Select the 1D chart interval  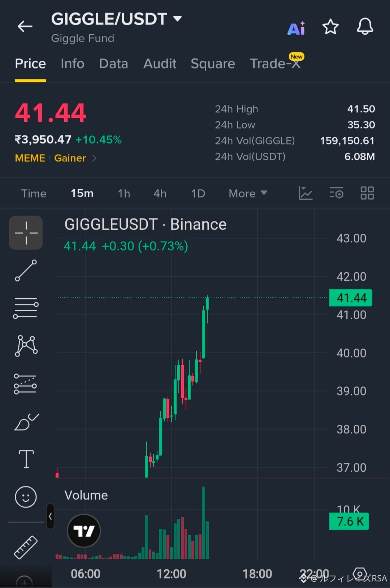coord(198,194)
